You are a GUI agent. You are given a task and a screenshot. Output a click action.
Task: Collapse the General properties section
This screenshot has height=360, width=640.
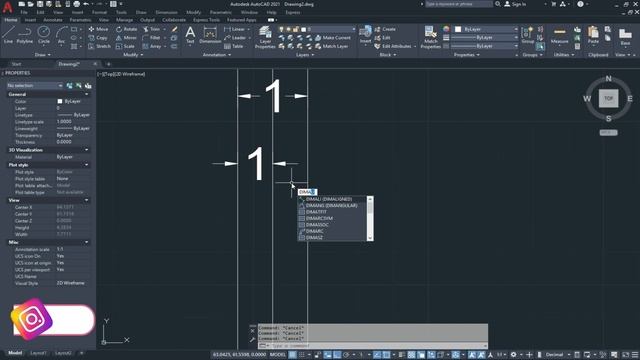pos(87,94)
